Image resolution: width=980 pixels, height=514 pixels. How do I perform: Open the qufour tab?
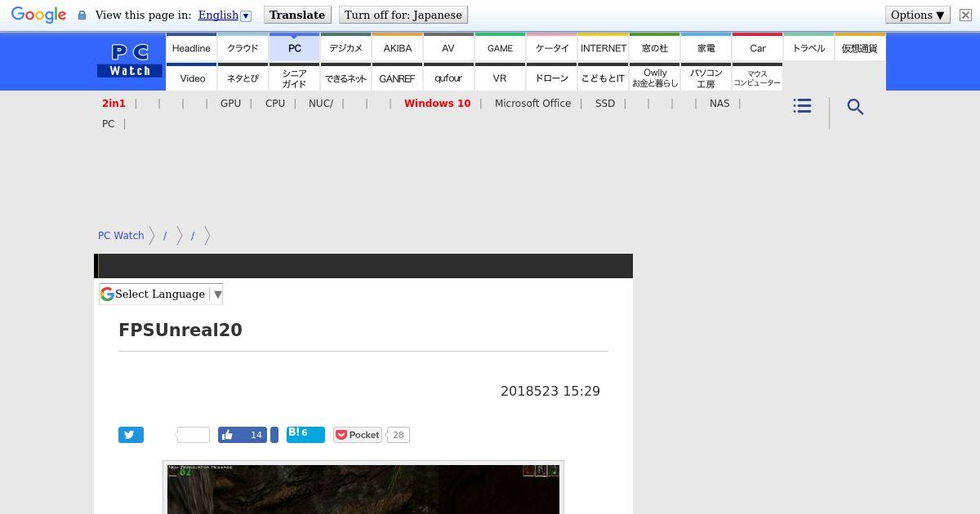tap(448, 78)
